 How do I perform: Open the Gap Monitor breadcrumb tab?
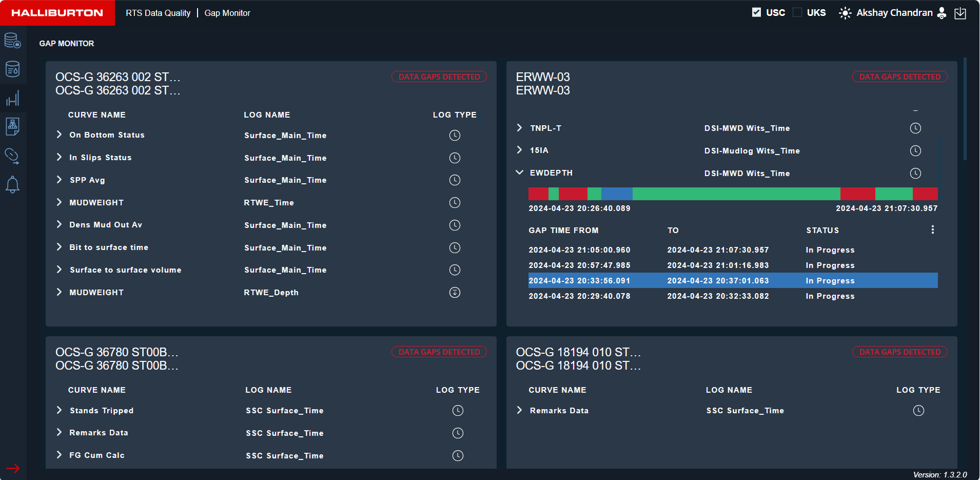(227, 13)
